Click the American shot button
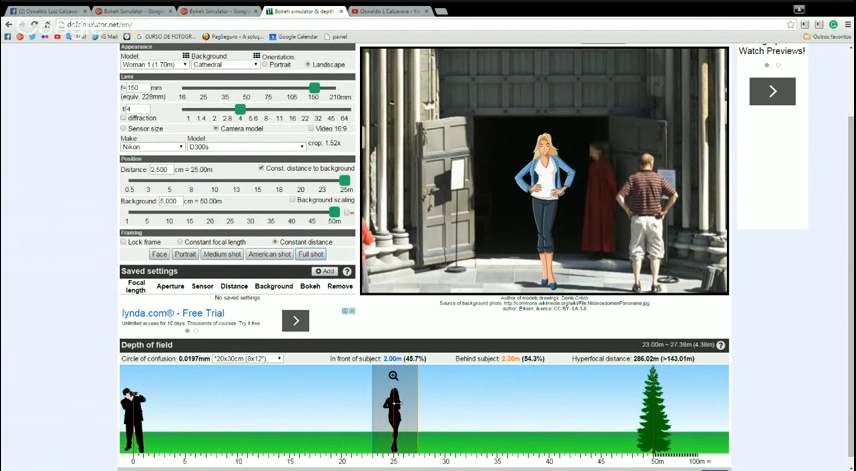The height and width of the screenshot is (471, 856). (269, 254)
